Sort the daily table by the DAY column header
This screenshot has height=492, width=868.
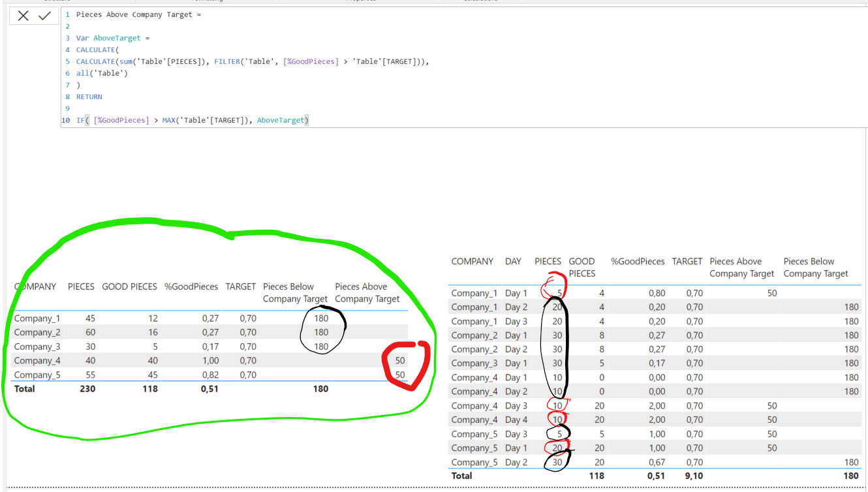point(513,261)
